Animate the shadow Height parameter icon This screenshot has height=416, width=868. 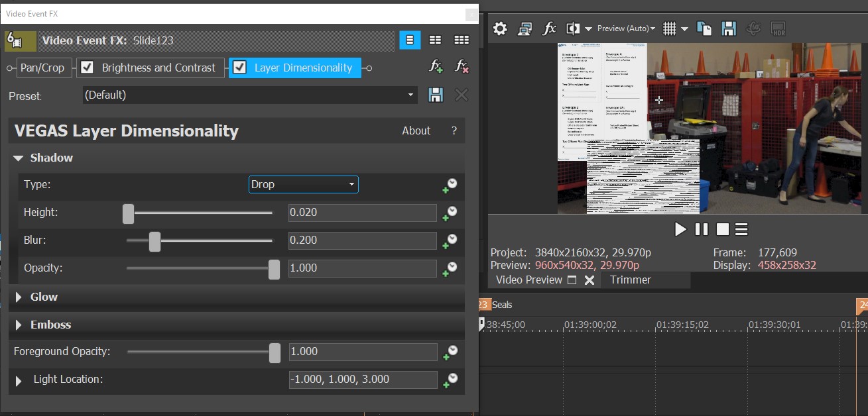[x=450, y=213]
